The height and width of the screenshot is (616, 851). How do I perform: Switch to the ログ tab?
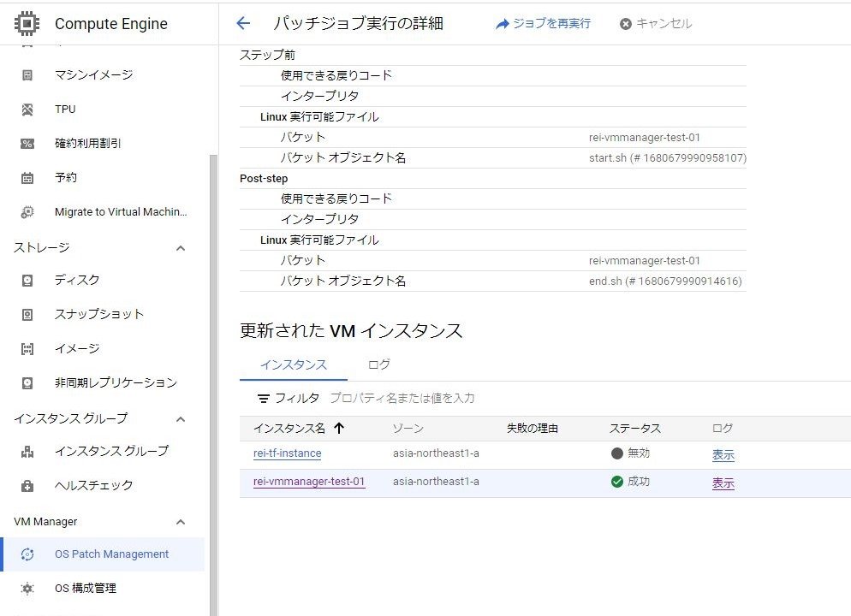(x=378, y=364)
